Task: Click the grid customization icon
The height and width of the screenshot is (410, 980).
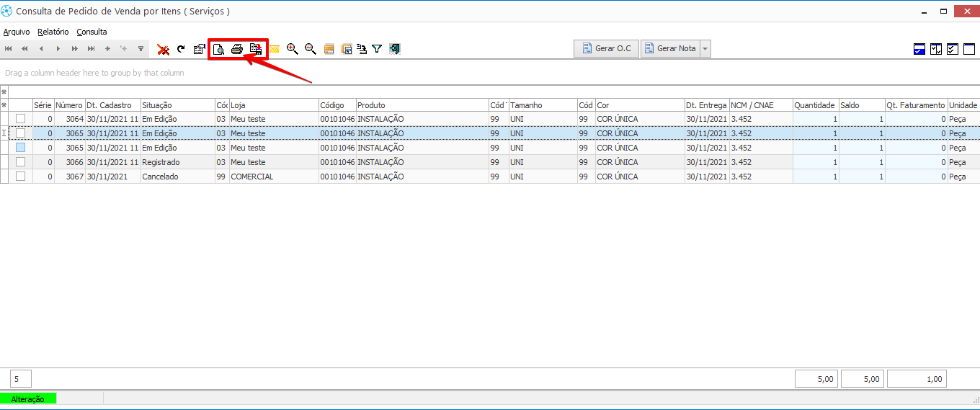Action: (x=347, y=49)
